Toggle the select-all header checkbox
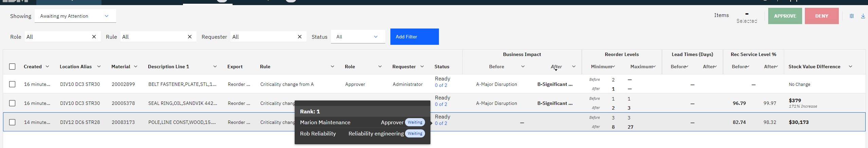Viewport: 868px width, 148px height. [12, 67]
